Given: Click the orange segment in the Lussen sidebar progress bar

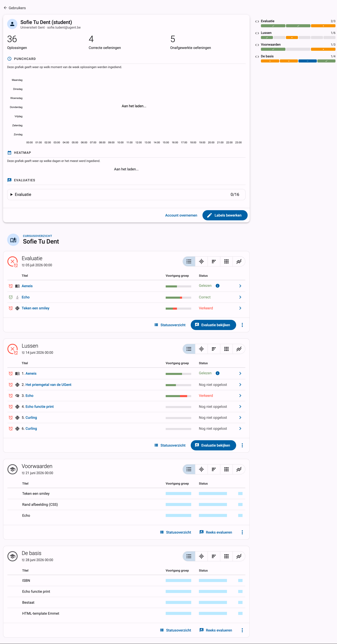Looking at the screenshot, I should [x=292, y=37].
